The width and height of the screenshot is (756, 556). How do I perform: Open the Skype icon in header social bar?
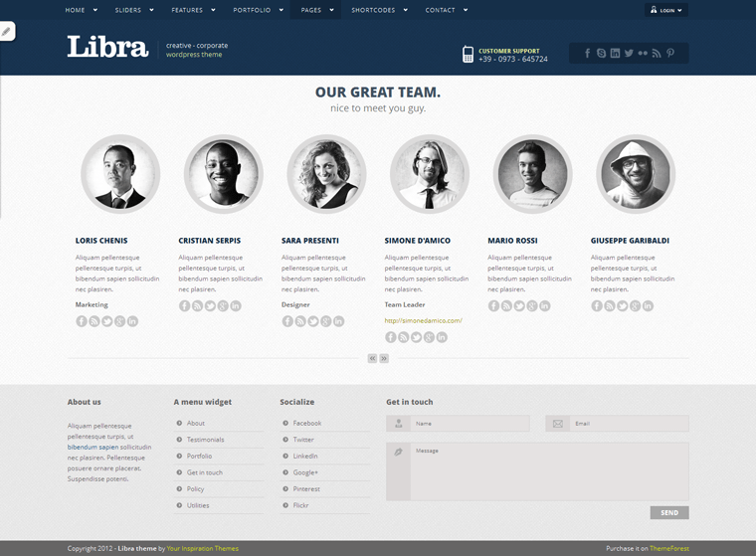click(x=602, y=53)
